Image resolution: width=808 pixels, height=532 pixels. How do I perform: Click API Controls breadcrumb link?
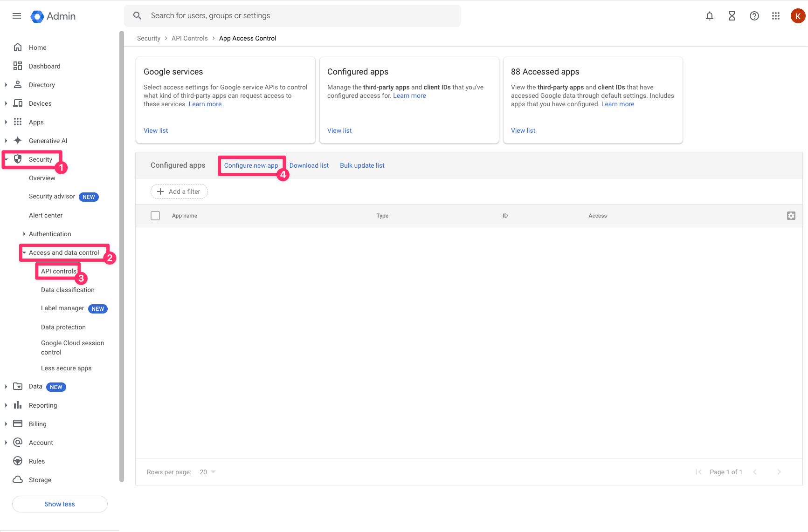(x=190, y=38)
